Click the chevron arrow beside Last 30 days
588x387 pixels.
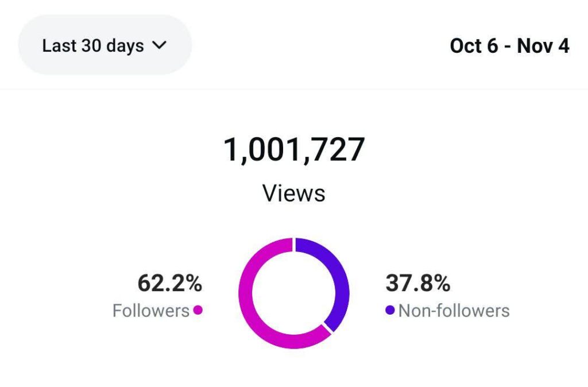[x=159, y=46]
